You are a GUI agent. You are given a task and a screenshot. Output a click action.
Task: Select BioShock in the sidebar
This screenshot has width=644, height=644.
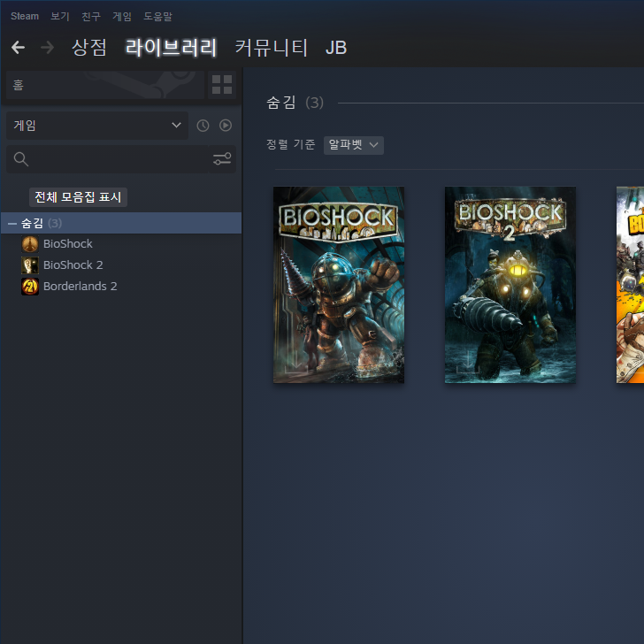(x=68, y=244)
